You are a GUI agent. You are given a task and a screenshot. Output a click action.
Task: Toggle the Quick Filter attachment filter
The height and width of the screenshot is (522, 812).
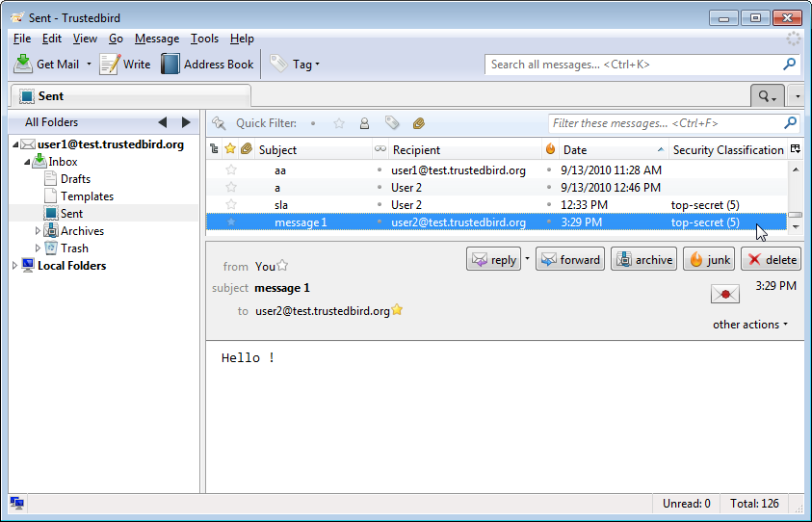tap(418, 123)
